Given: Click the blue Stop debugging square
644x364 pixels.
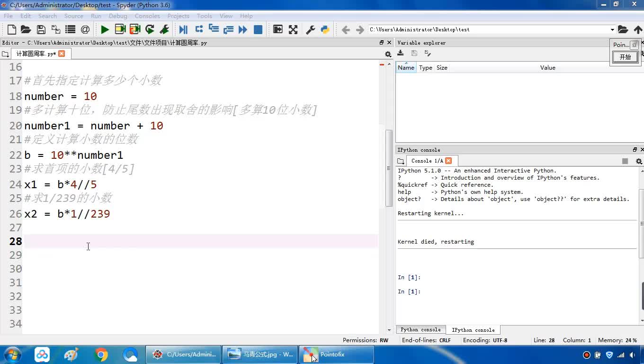Looking at the screenshot, I should coord(258,29).
